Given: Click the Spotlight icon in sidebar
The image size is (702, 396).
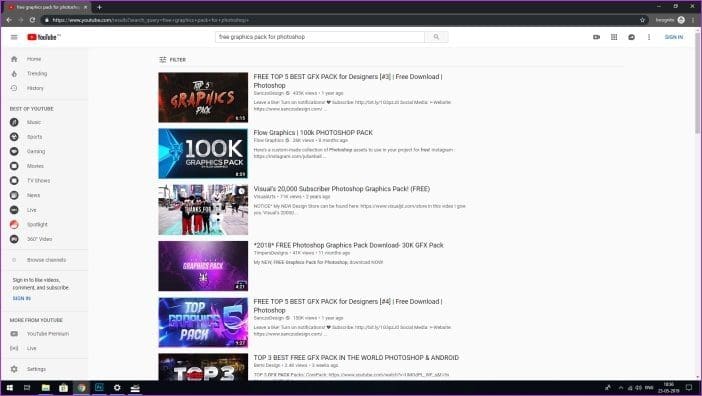Looking at the screenshot, I should 14,225.
